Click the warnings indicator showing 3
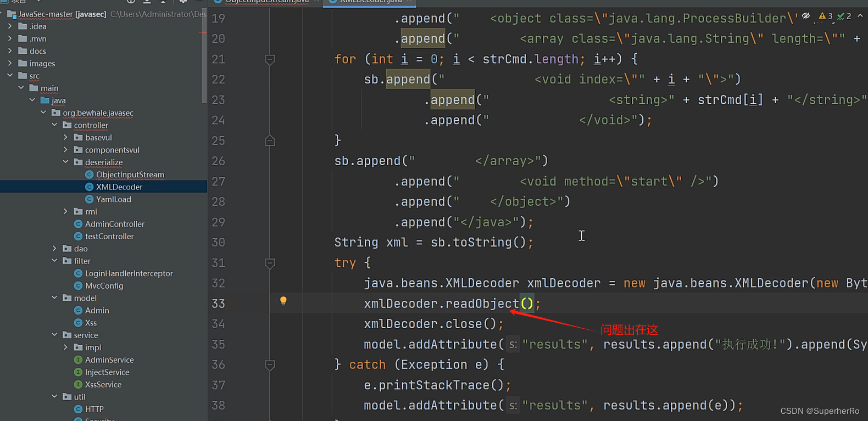The image size is (868, 421). click(825, 16)
